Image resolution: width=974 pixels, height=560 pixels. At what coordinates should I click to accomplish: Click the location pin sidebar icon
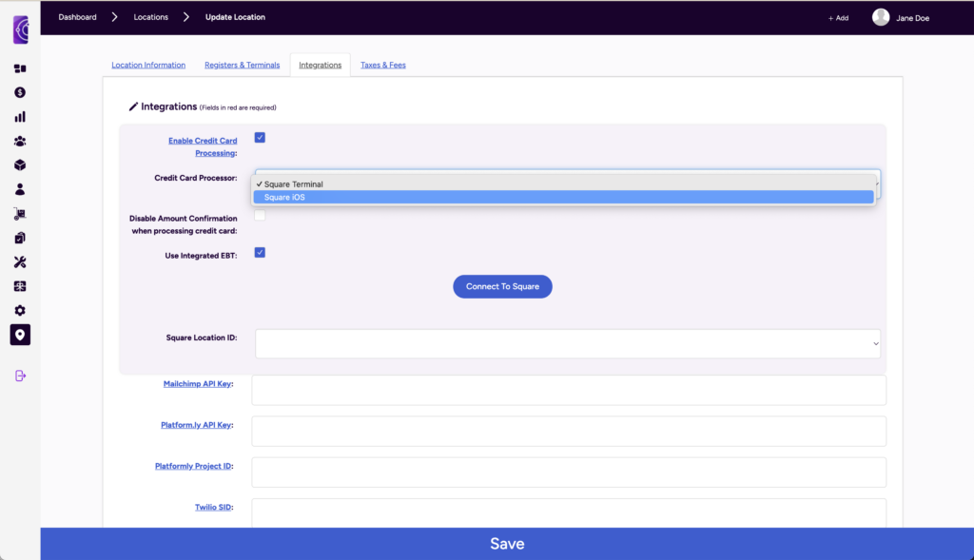pos(20,335)
